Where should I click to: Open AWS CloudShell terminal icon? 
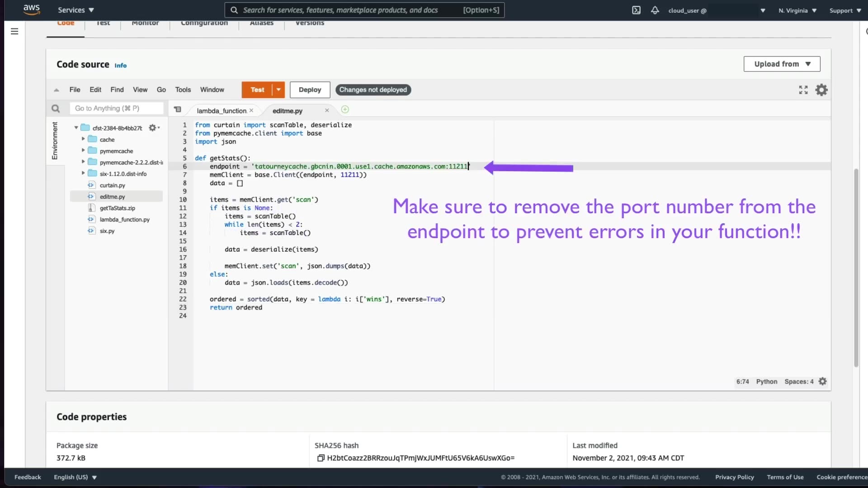click(636, 10)
